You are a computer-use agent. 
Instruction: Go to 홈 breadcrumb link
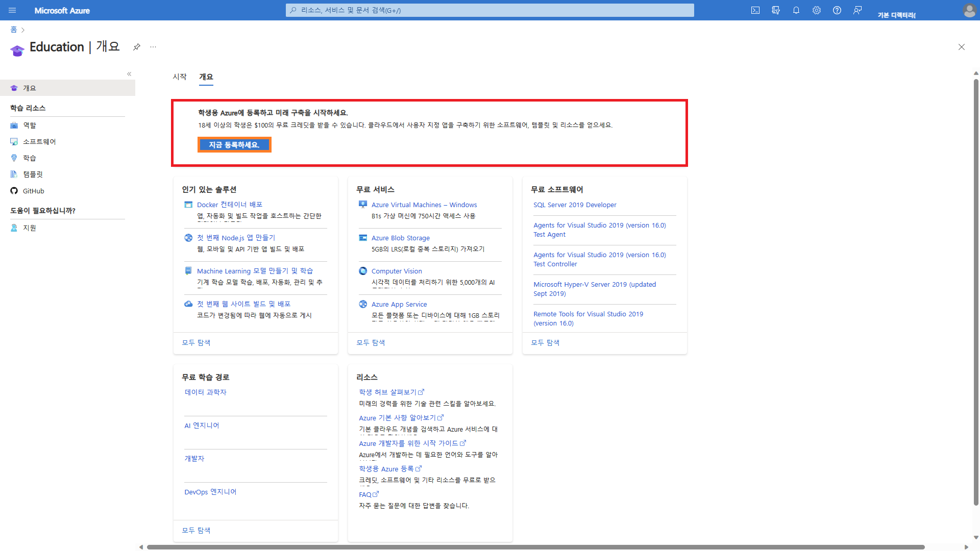click(14, 30)
